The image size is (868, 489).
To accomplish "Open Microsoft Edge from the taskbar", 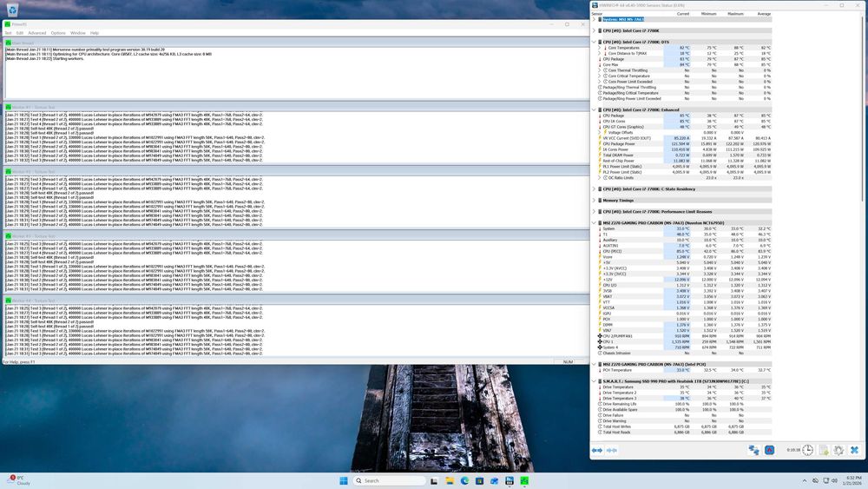I will pos(464,480).
